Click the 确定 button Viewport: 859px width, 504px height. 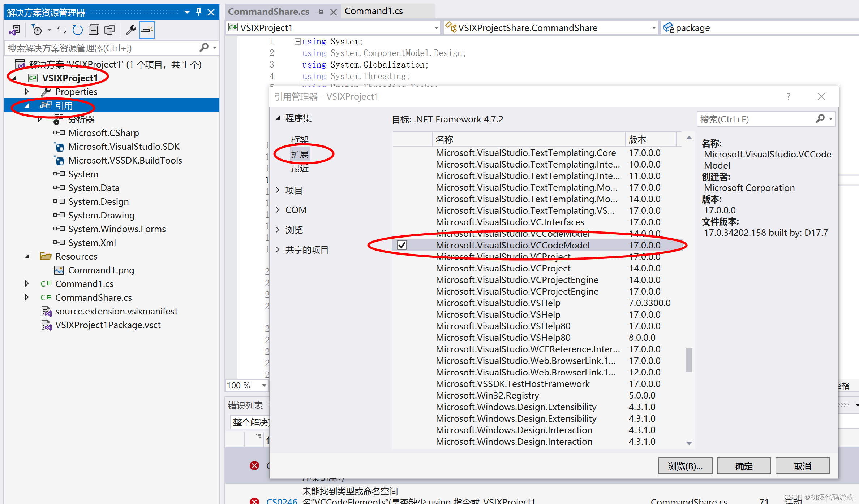[744, 466]
